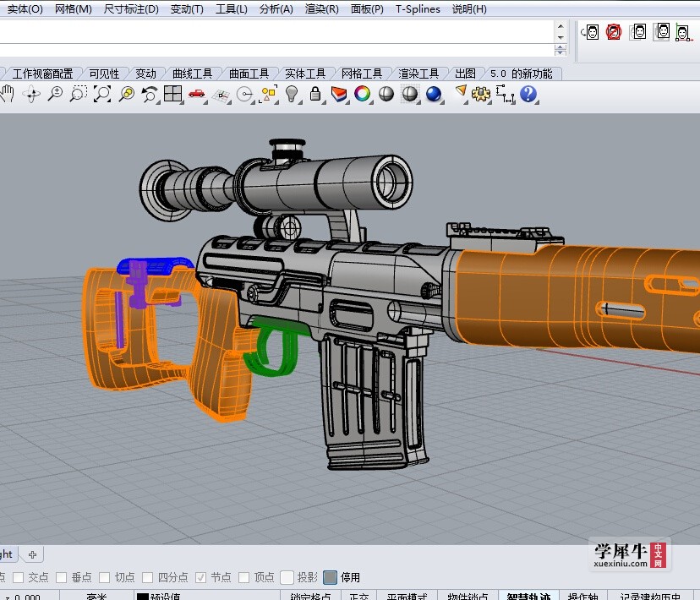Add a new viewport tab with plus
The image size is (700, 600).
32,554
